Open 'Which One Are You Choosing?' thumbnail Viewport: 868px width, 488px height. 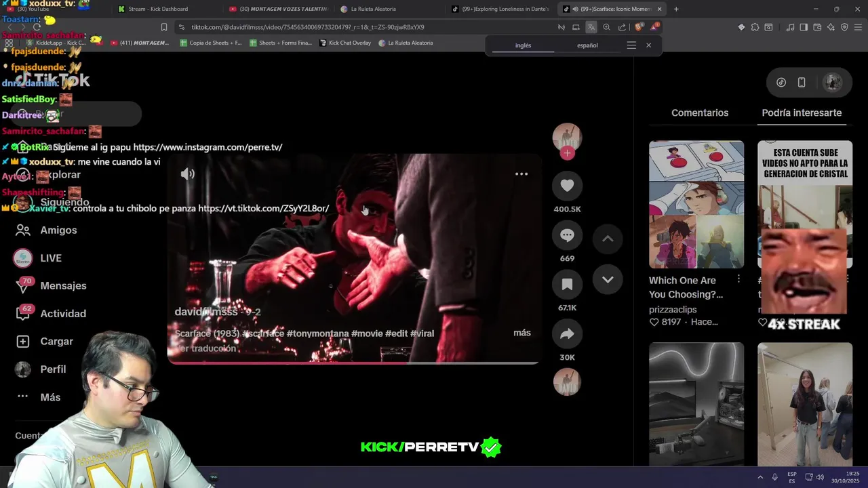696,205
